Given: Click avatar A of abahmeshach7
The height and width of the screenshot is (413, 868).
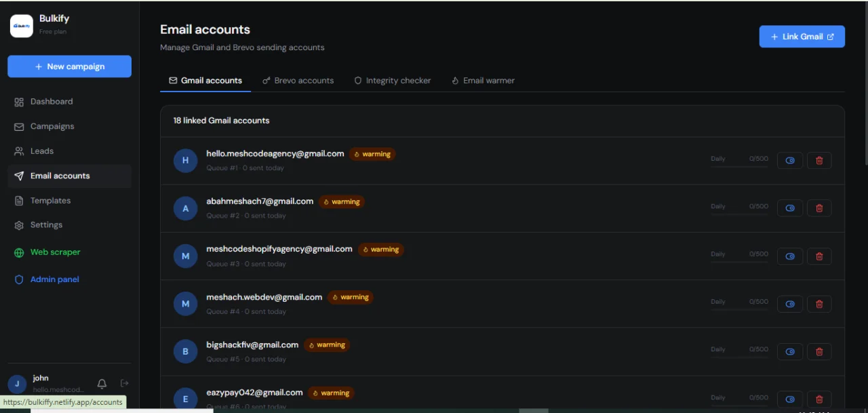Looking at the screenshot, I should 186,209.
